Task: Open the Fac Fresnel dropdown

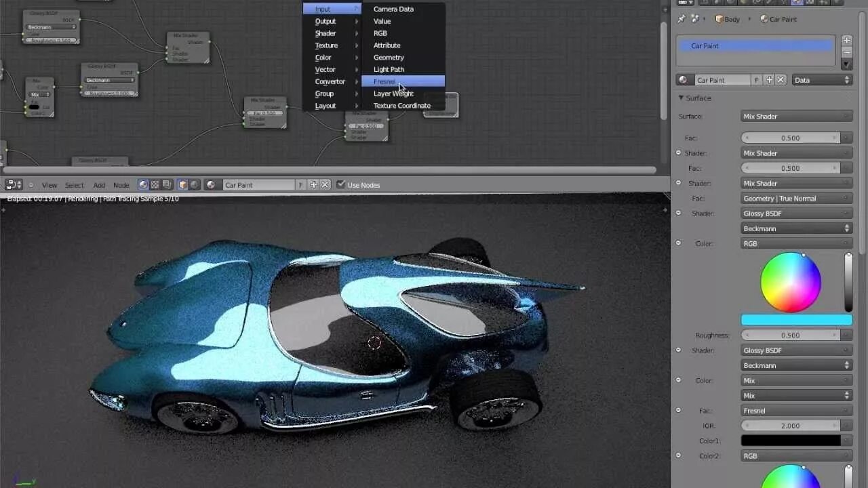Action: coord(796,411)
